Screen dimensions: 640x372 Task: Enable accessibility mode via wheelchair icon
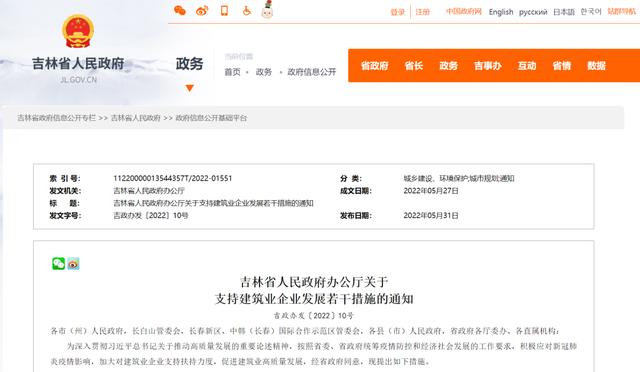coord(247,11)
